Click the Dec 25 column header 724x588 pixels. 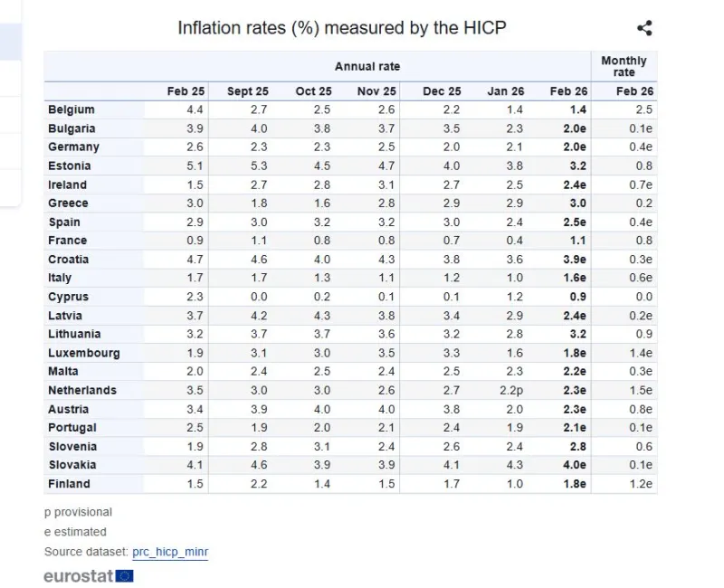coord(442,91)
